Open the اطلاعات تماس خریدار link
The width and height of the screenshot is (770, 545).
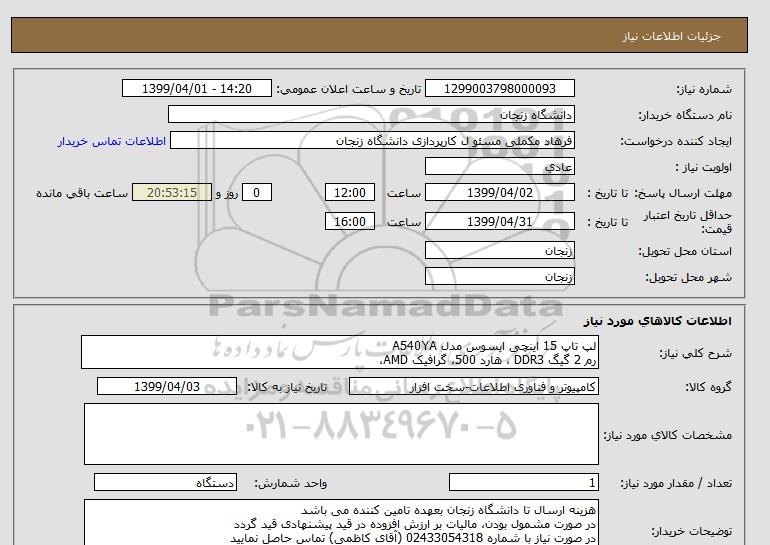(111, 141)
